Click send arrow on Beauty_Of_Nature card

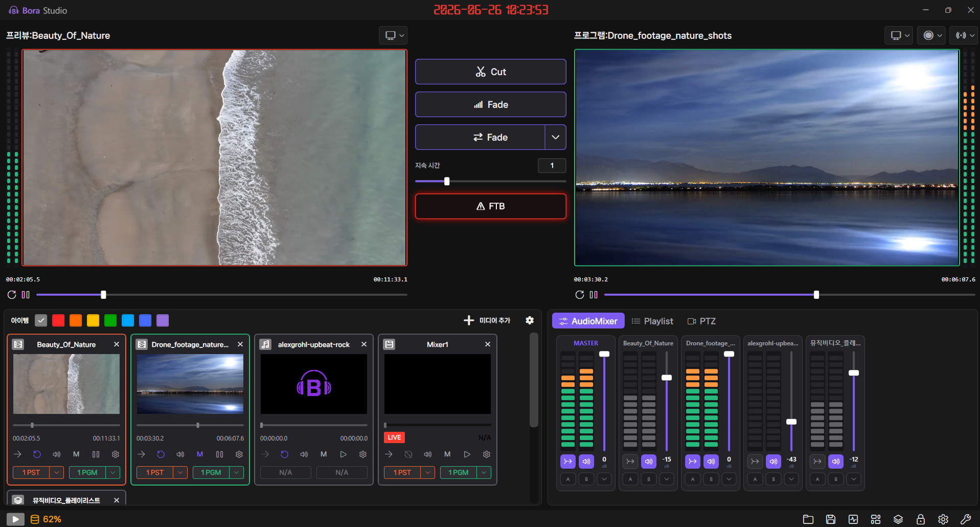18,454
